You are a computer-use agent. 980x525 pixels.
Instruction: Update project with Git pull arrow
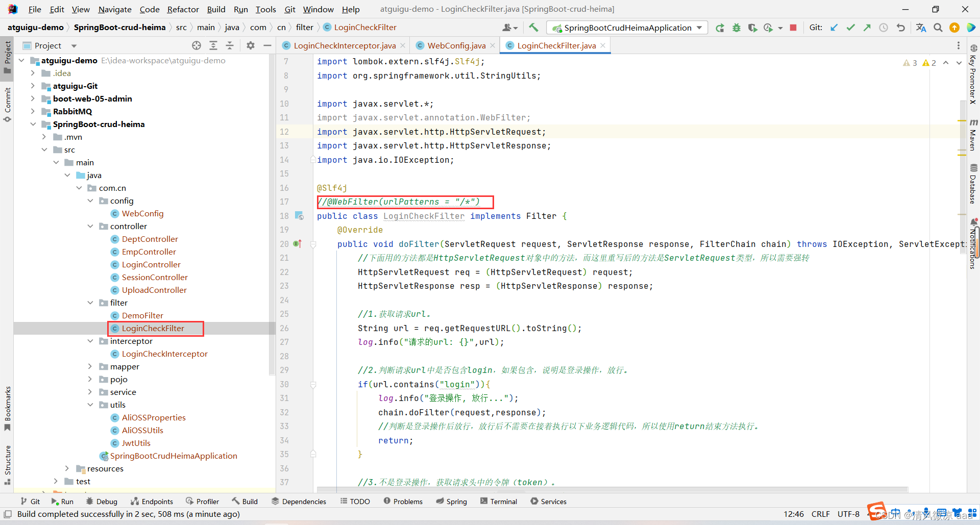(834, 28)
